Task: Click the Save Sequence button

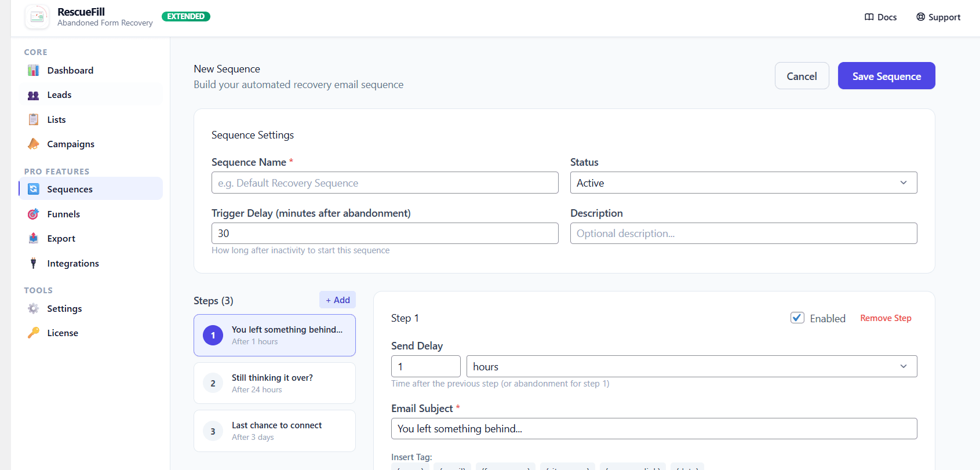Action: 886,76
